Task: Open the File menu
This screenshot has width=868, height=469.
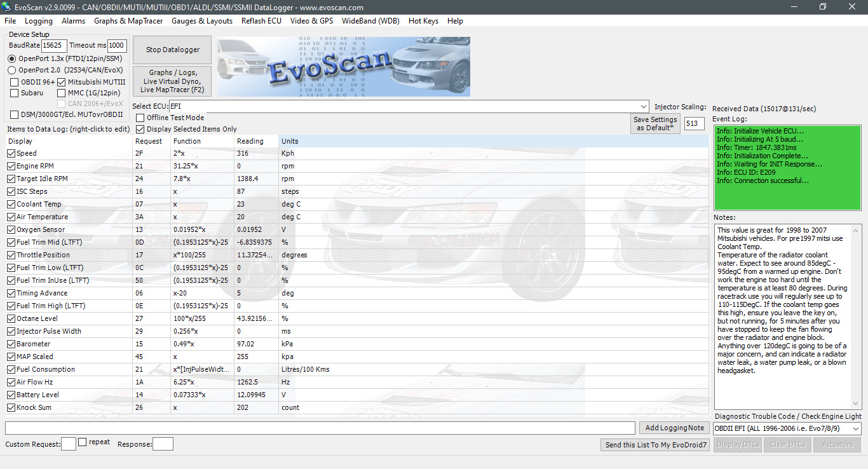Action: 10,21
